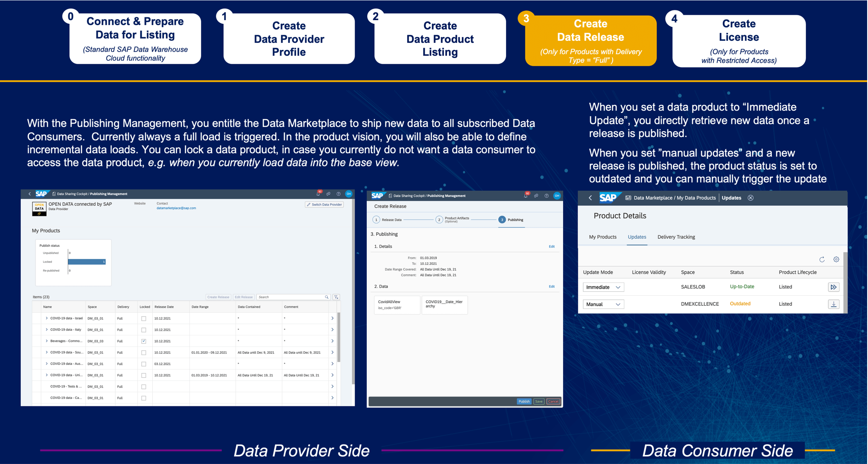The image size is (868, 464).
Task: Click the Release Date column header
Action: (x=164, y=307)
